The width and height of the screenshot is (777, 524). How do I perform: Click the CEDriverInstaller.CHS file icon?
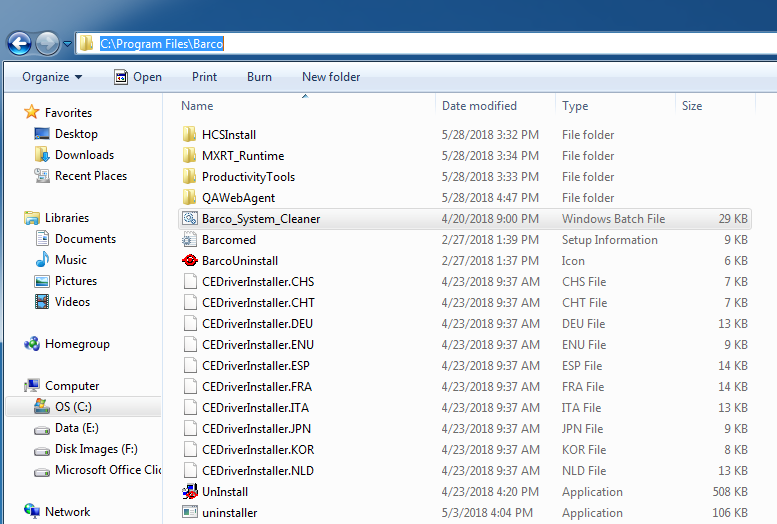(190, 281)
